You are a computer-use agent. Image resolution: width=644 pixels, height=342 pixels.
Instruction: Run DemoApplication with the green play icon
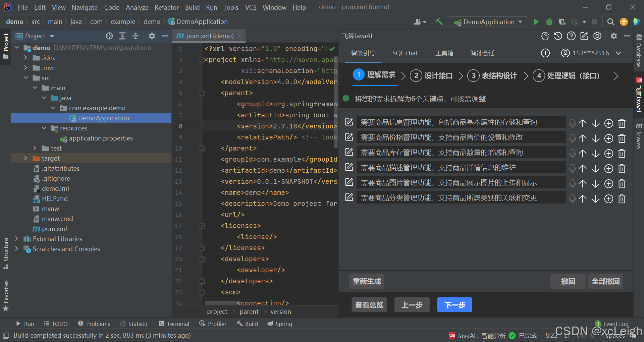pos(536,22)
